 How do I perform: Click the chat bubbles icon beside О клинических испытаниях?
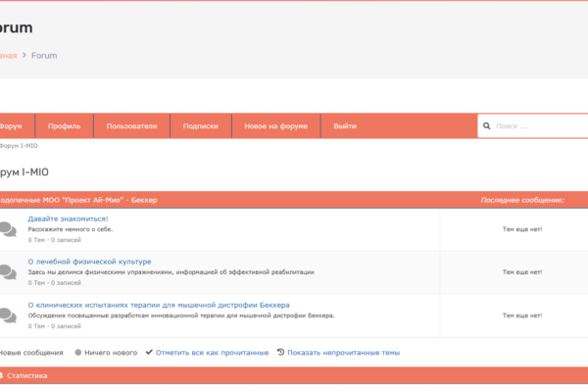pyautogui.click(x=8, y=316)
